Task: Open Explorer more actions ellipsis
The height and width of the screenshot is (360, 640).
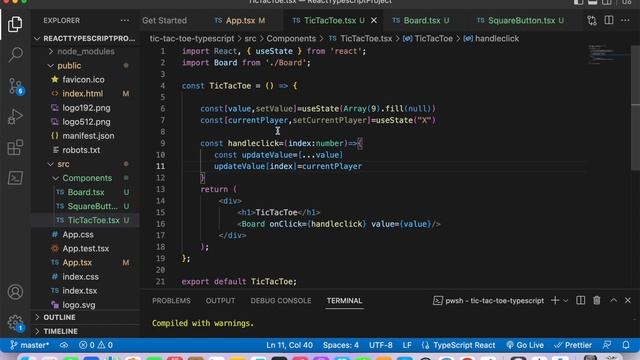Action: (x=124, y=20)
